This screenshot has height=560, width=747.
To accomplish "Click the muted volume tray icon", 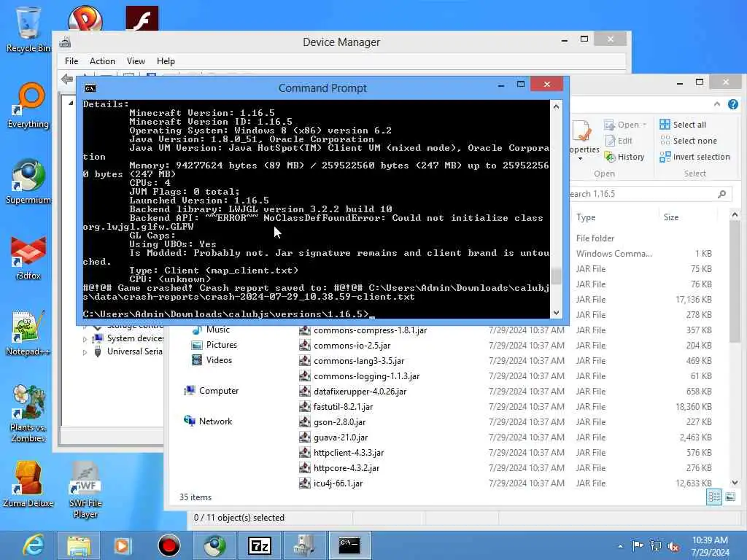I will [673, 547].
